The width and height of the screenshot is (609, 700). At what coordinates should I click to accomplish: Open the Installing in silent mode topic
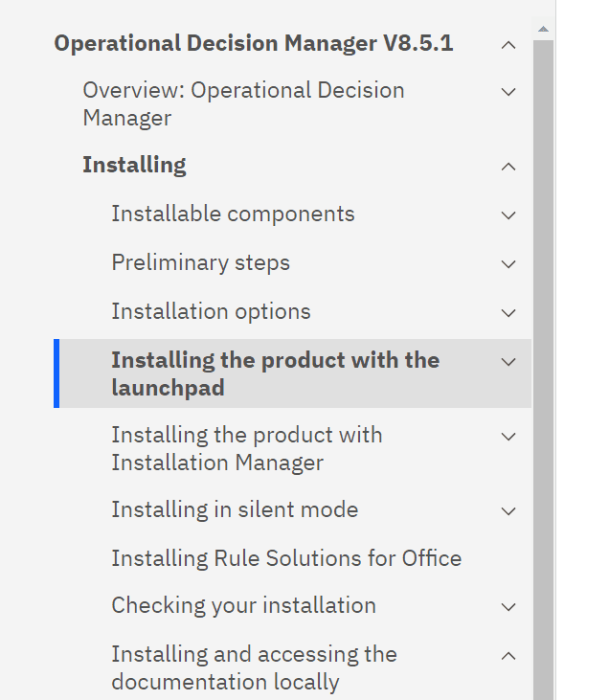(x=235, y=510)
